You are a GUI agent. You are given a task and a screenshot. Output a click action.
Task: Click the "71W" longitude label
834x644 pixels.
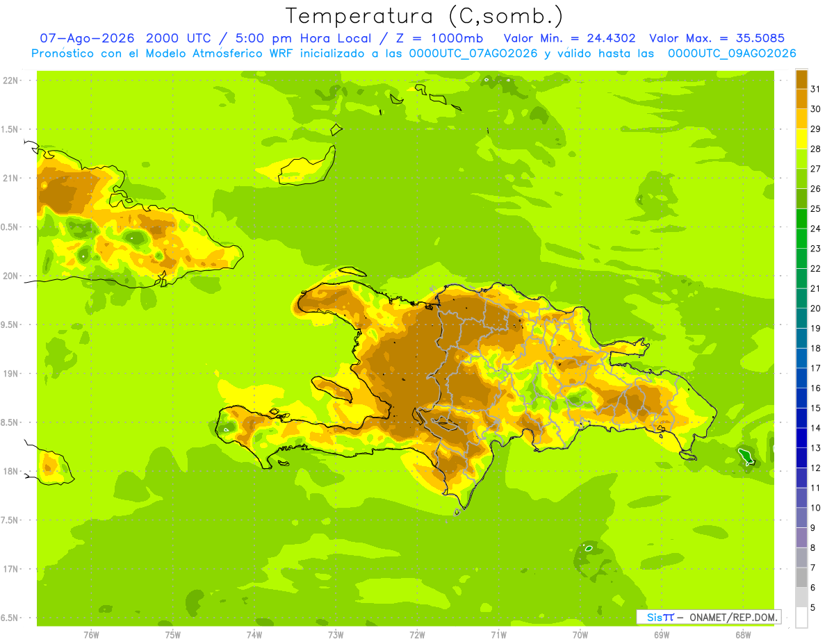coord(498,635)
